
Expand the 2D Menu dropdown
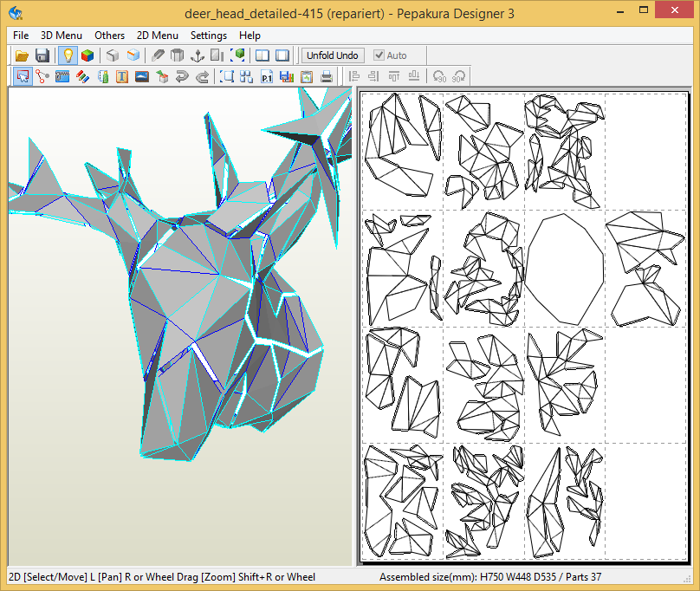[158, 36]
